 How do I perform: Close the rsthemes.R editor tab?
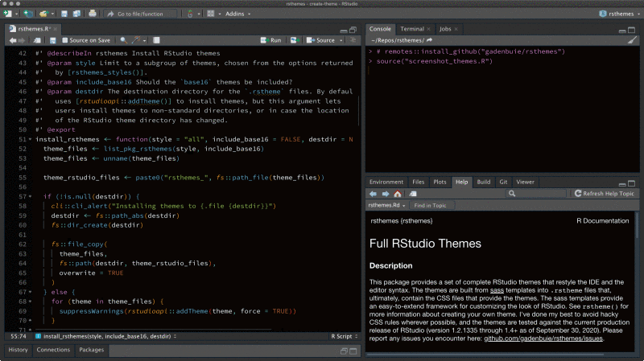click(55, 29)
